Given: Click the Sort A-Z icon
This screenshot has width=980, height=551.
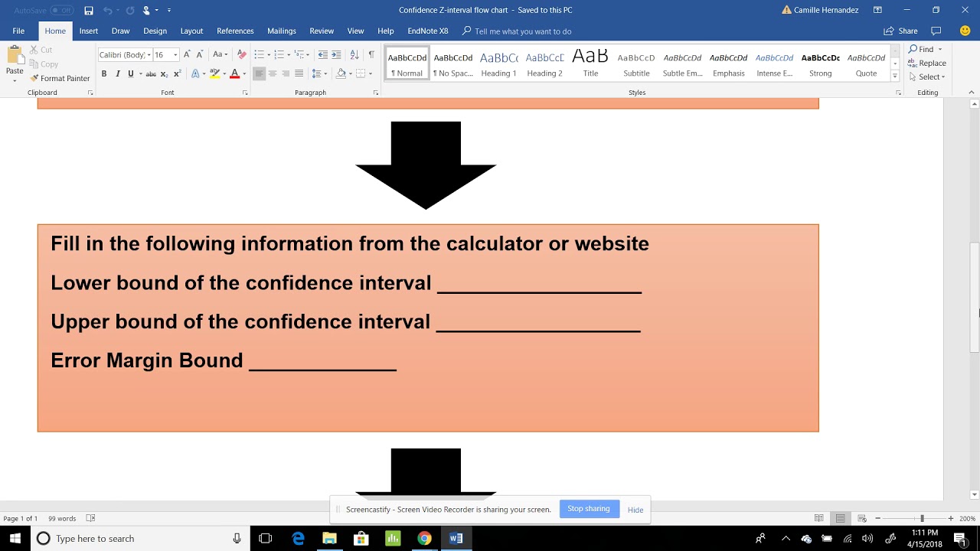Looking at the screenshot, I should coord(354,54).
